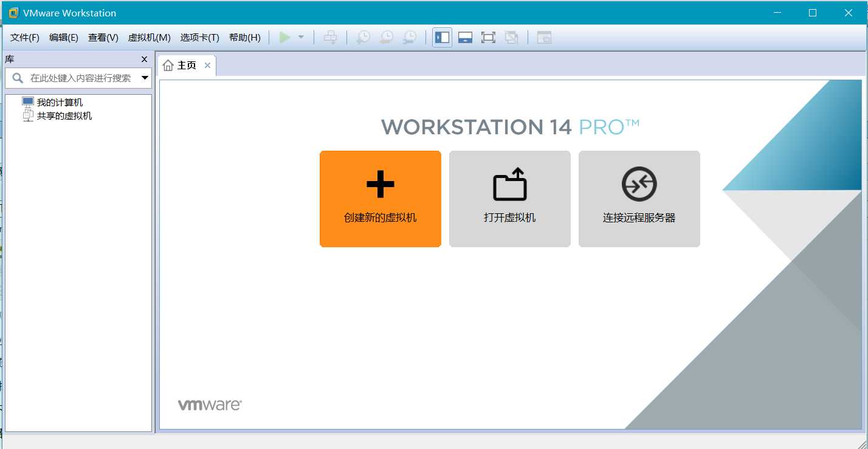Close the 库 library panel
The image size is (868, 449).
click(144, 60)
